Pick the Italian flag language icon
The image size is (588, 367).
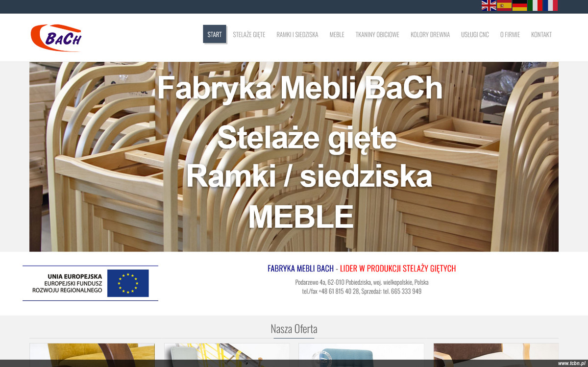(x=535, y=5)
